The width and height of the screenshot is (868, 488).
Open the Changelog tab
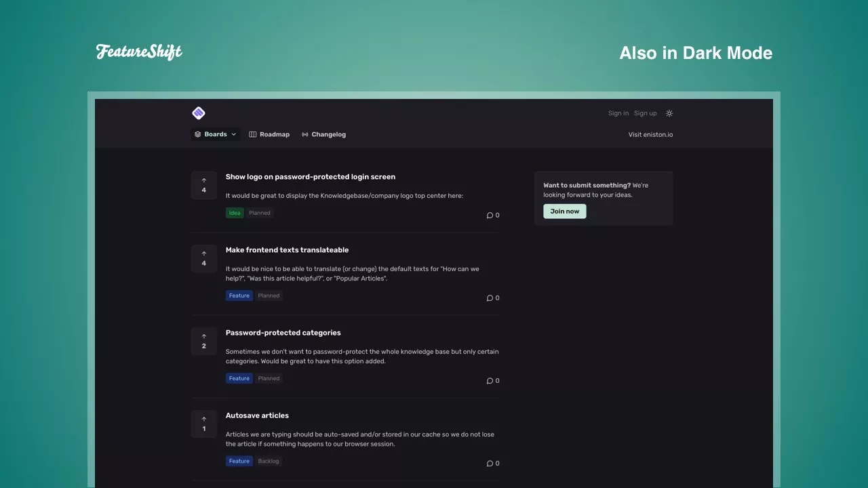[x=323, y=134]
